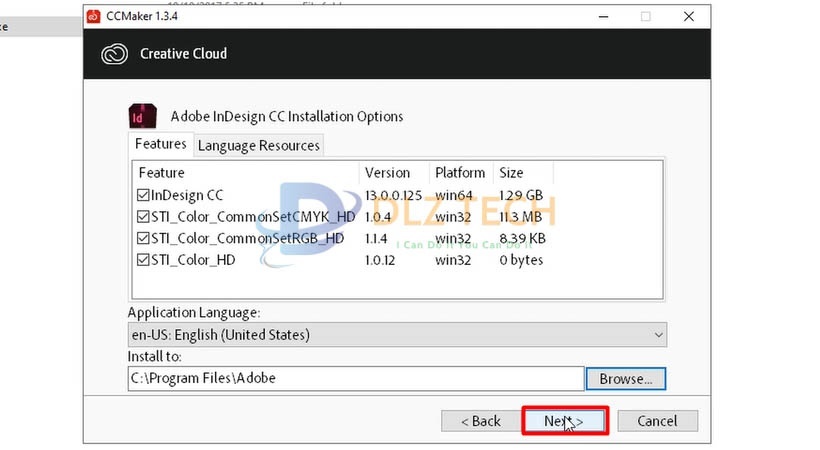Viewport: 820px width, 450px height.
Task: Uncheck the InDesign CC feature checkbox
Action: click(143, 195)
